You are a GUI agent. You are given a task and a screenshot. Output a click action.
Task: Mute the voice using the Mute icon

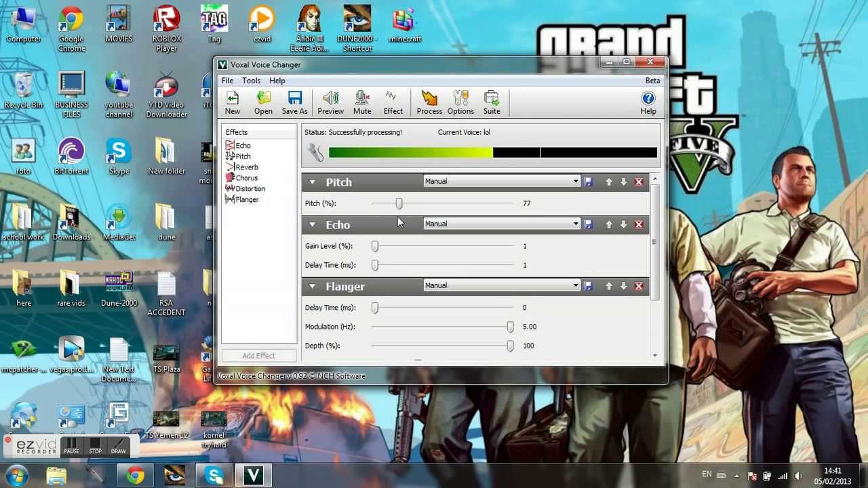(x=362, y=102)
